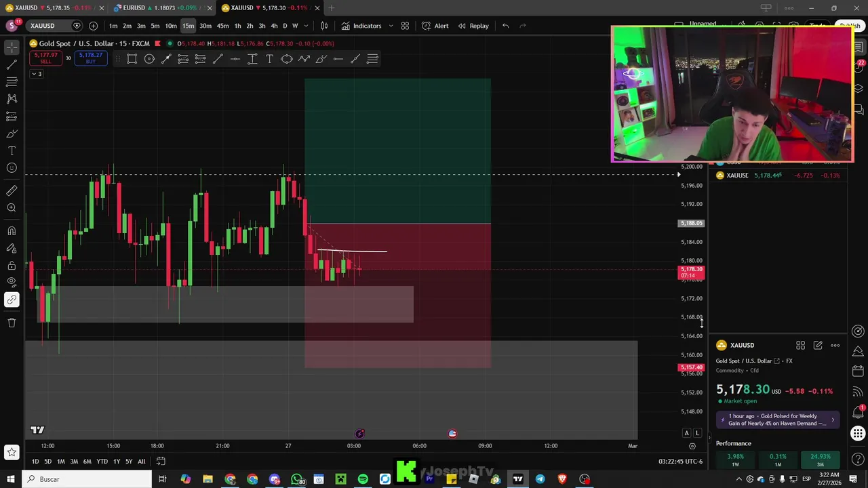The height and width of the screenshot is (488, 868).
Task: Toggle the highlighted link drawings button
Action: click(12, 300)
